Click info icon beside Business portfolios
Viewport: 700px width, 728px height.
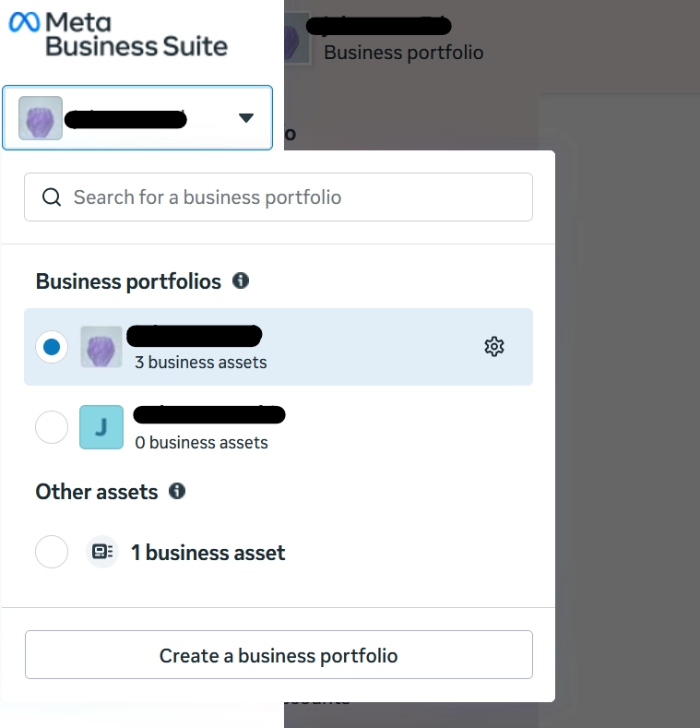tap(241, 280)
